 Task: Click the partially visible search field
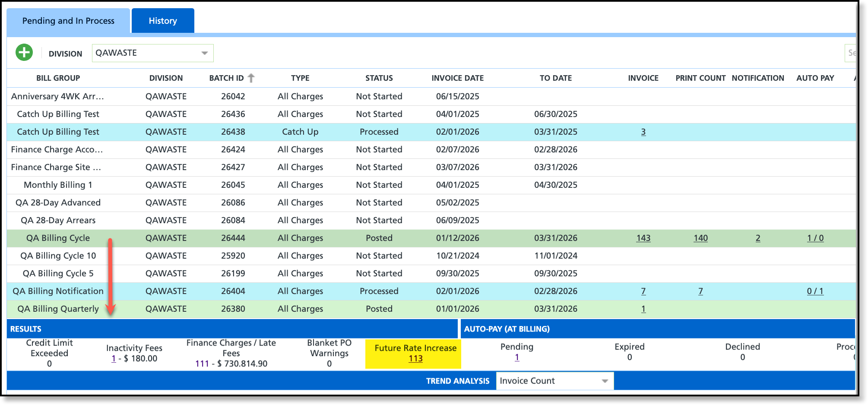(850, 53)
